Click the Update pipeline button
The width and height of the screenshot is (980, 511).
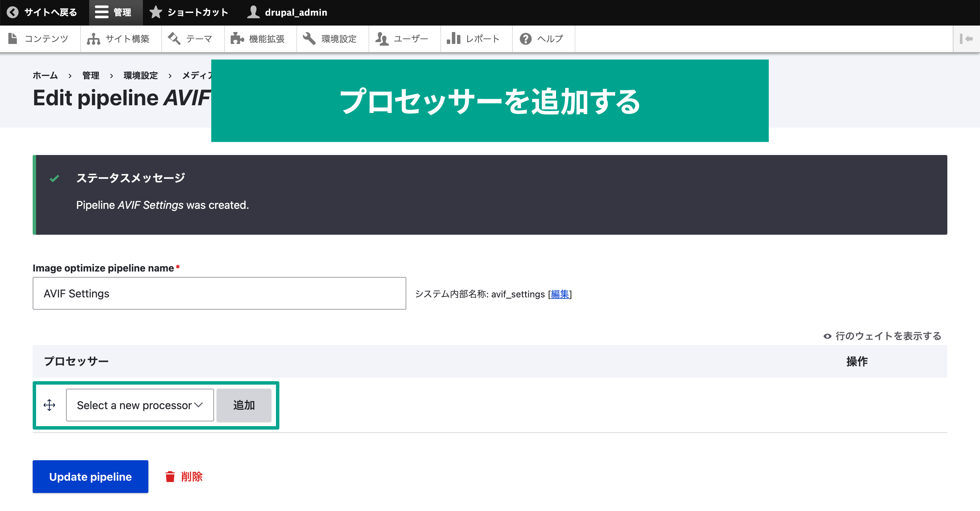coord(90,477)
